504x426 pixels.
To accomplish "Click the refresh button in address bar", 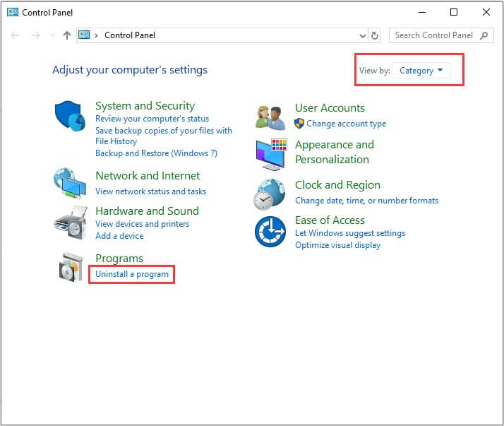I will pyautogui.click(x=374, y=35).
